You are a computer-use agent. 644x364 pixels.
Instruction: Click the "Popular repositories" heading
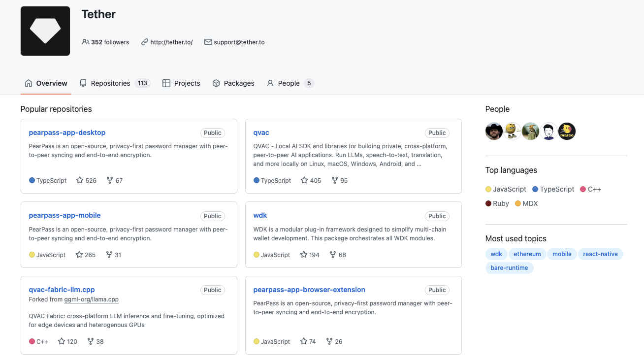[56, 109]
